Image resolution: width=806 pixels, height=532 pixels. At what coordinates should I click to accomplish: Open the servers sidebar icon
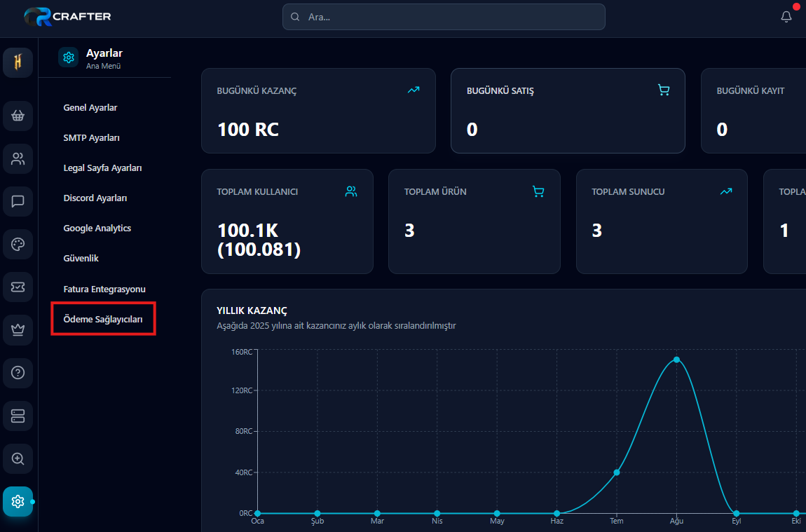click(18, 416)
